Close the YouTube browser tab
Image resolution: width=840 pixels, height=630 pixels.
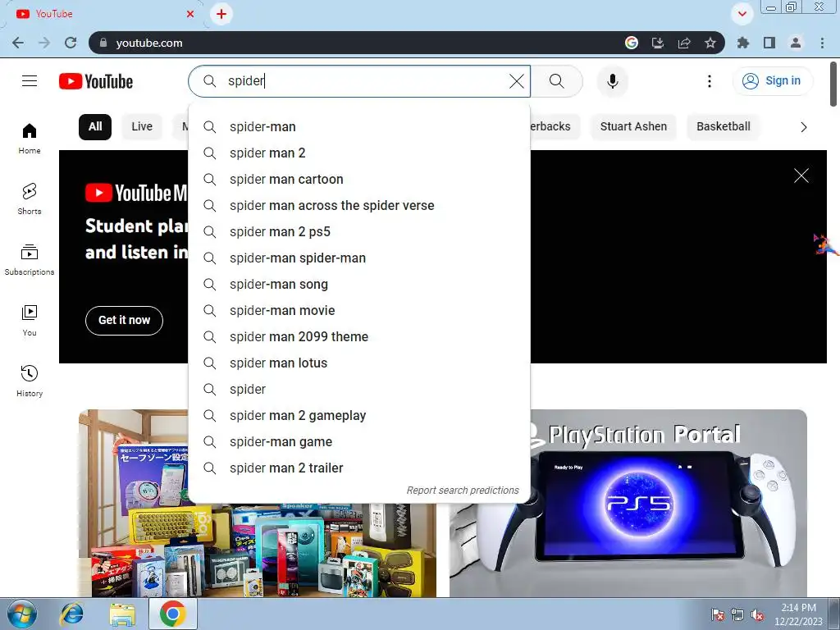(x=190, y=14)
